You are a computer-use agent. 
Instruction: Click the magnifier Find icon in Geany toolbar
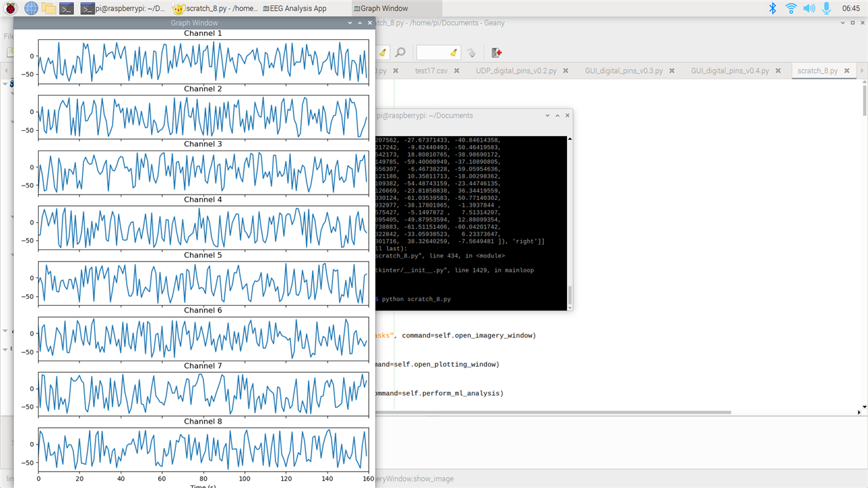pyautogui.click(x=401, y=52)
